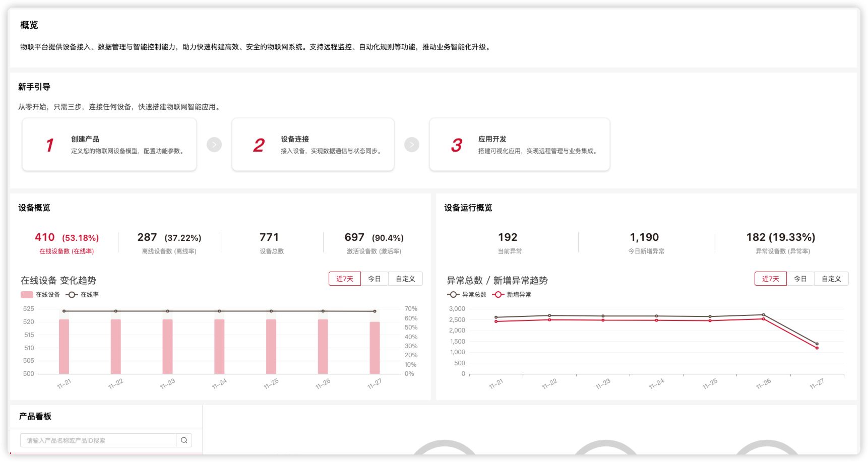Open the 创建产品 step card

pyautogui.click(x=109, y=145)
